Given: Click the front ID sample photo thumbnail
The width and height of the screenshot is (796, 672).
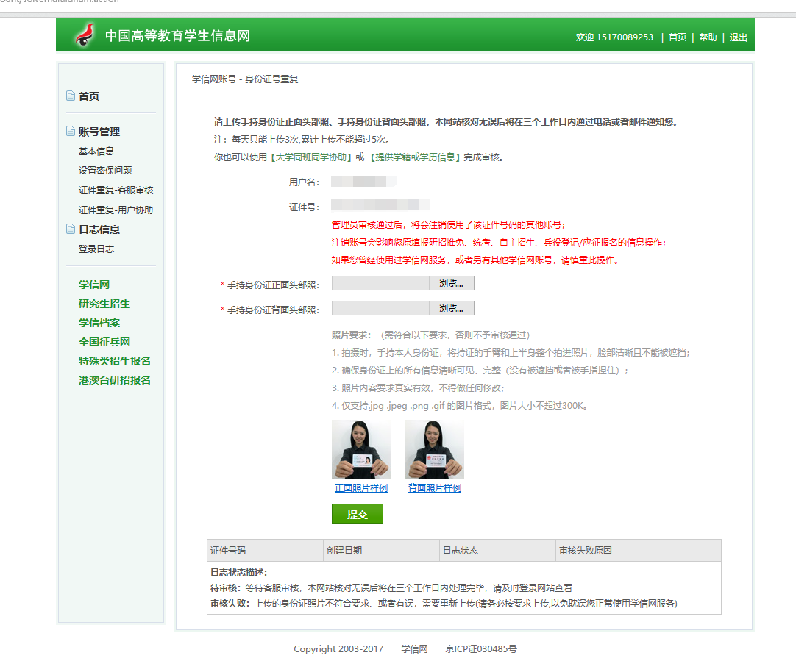Looking at the screenshot, I should pyautogui.click(x=360, y=448).
